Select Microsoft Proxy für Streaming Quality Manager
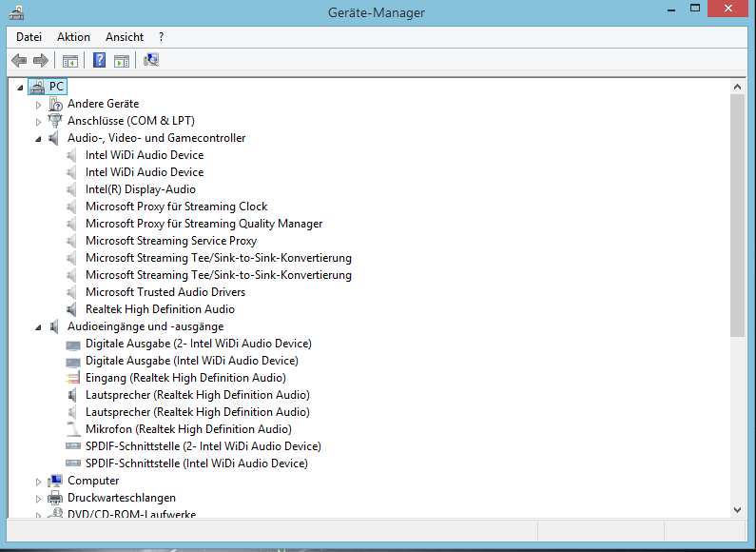Viewport: 756px width, 552px height. click(204, 224)
